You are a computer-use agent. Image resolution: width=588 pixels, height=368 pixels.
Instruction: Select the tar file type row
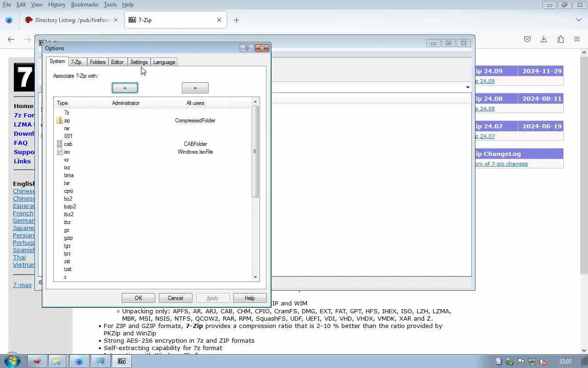click(x=153, y=183)
